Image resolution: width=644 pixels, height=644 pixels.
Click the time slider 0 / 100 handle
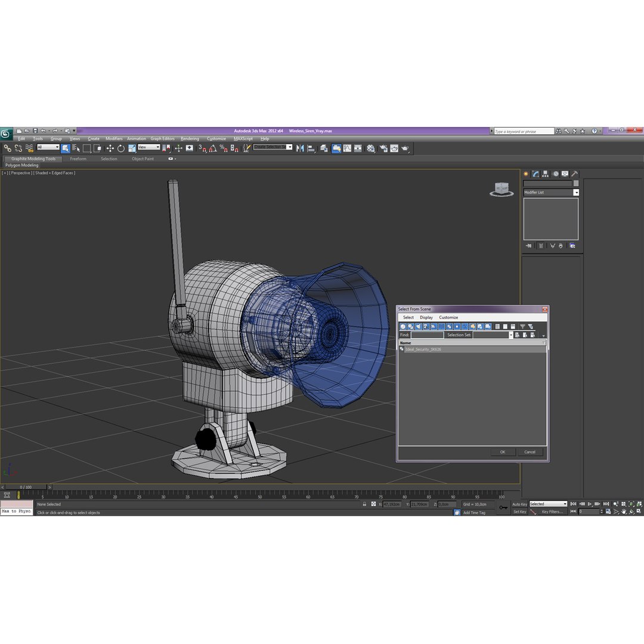[x=26, y=487]
